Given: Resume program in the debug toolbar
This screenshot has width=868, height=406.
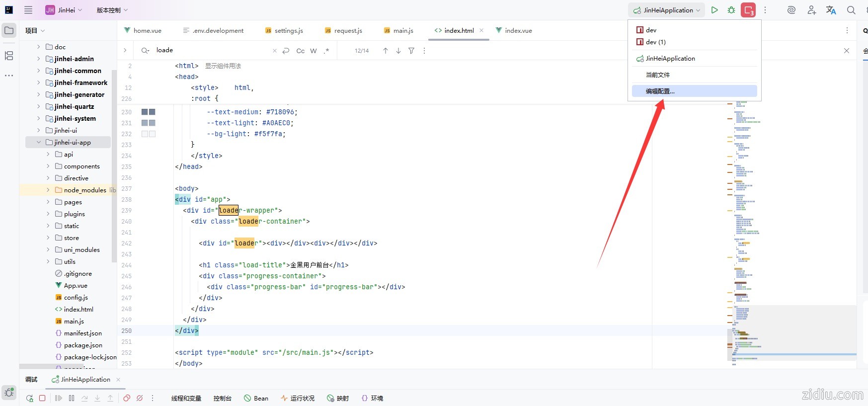Looking at the screenshot, I should [59, 398].
